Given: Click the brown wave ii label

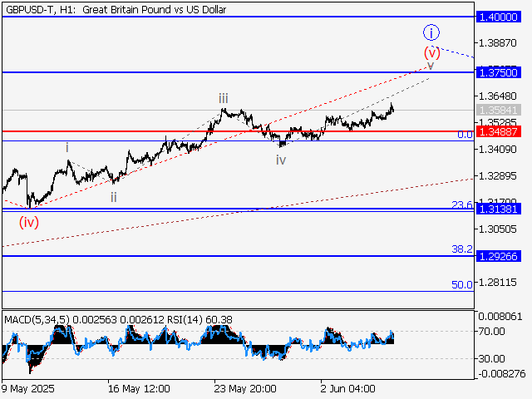Looking at the screenshot, I should [x=112, y=197].
